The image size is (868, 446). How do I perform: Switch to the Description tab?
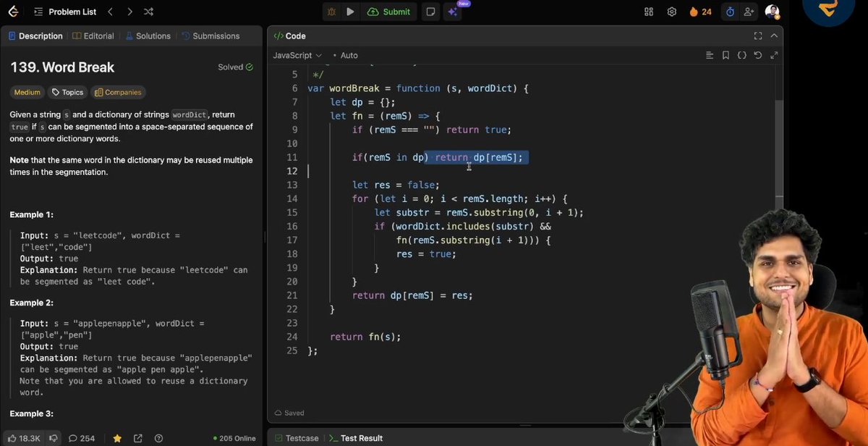point(35,35)
